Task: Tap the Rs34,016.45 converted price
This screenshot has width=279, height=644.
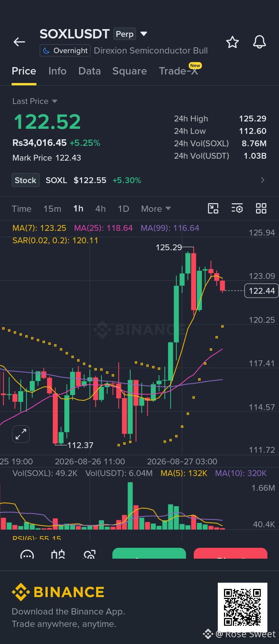Action: point(40,143)
